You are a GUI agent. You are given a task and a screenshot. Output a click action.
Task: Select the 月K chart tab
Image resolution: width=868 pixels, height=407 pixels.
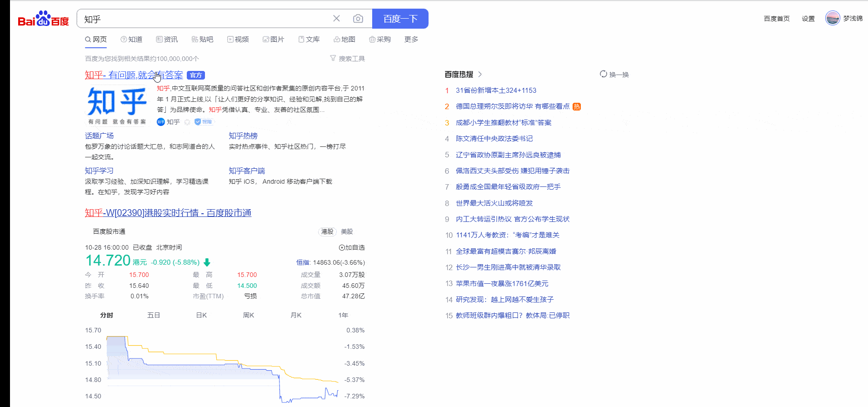(x=296, y=315)
